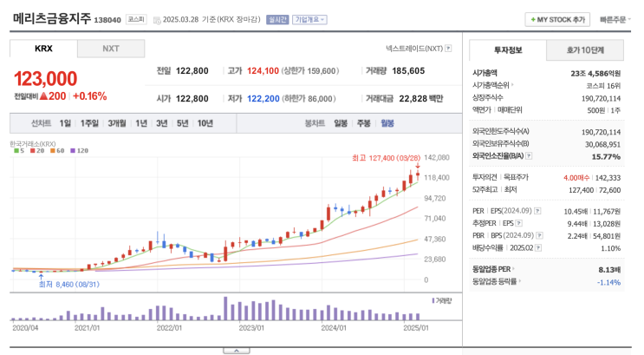Click the 52-week range 127,400 72,600
Screen dimensions: 644x355
click(x=595, y=190)
